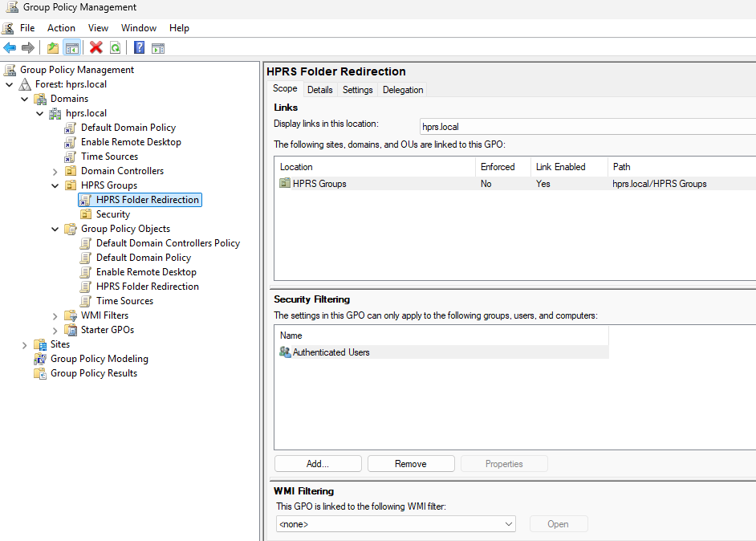Collapse the hprs.local domain node
This screenshot has width=756, height=541.
tap(40, 113)
